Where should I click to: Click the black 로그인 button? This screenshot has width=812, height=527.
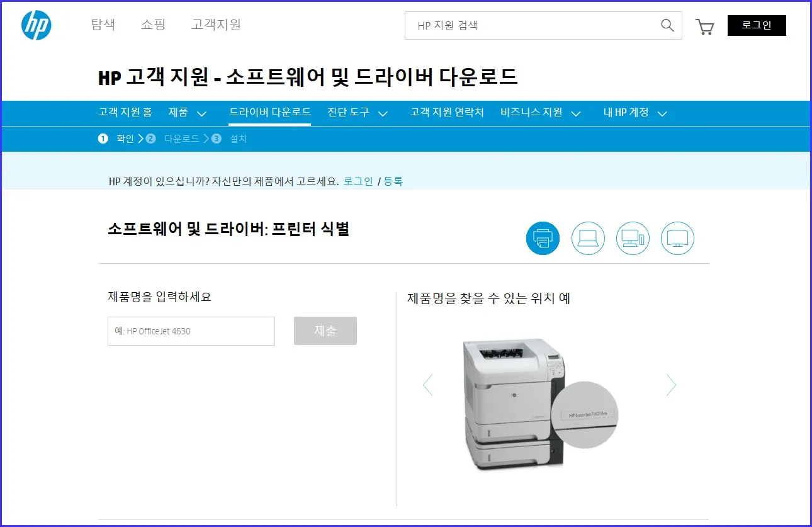click(x=757, y=25)
